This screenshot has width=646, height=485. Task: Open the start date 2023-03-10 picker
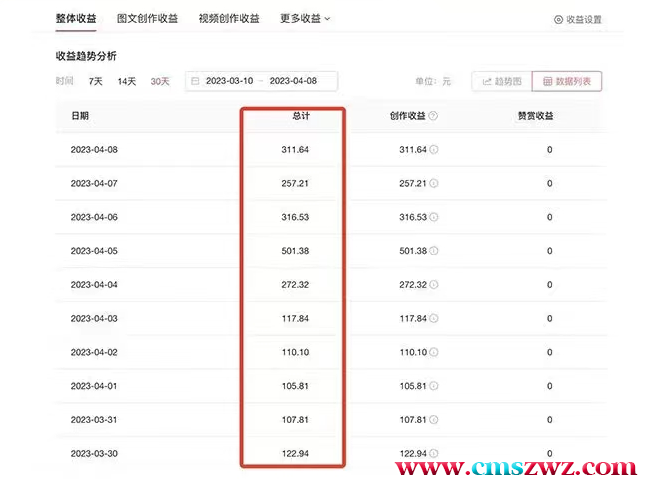[230, 81]
